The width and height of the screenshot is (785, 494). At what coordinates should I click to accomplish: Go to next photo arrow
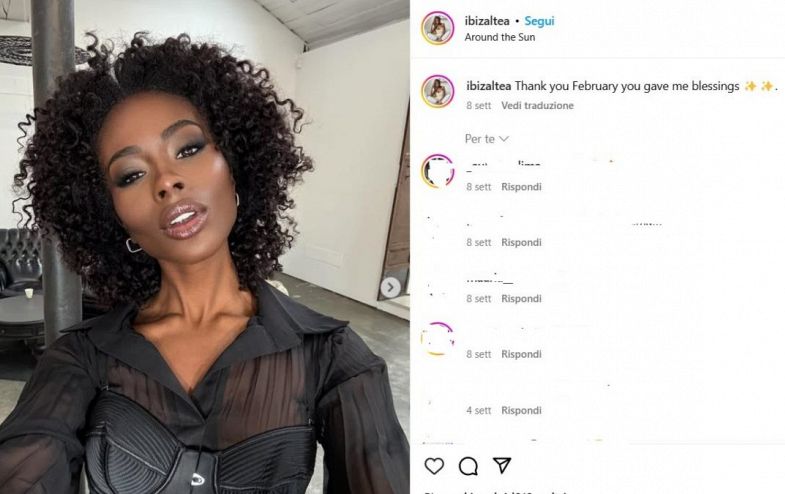(390, 287)
